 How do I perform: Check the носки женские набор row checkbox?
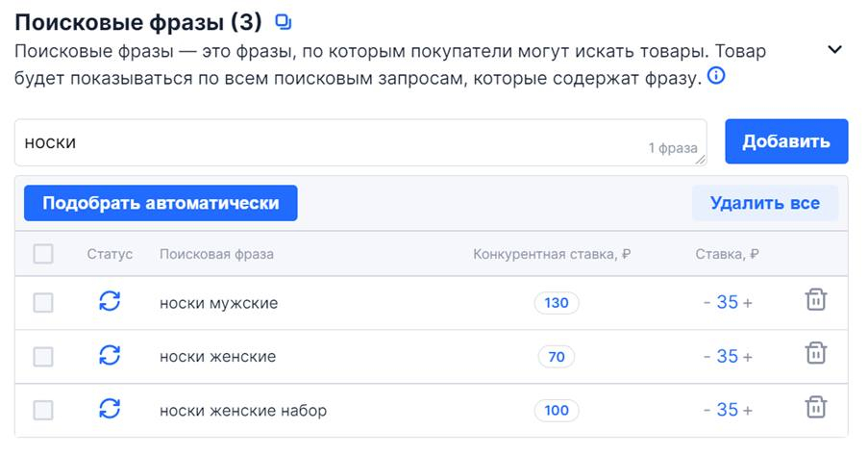[x=43, y=411]
